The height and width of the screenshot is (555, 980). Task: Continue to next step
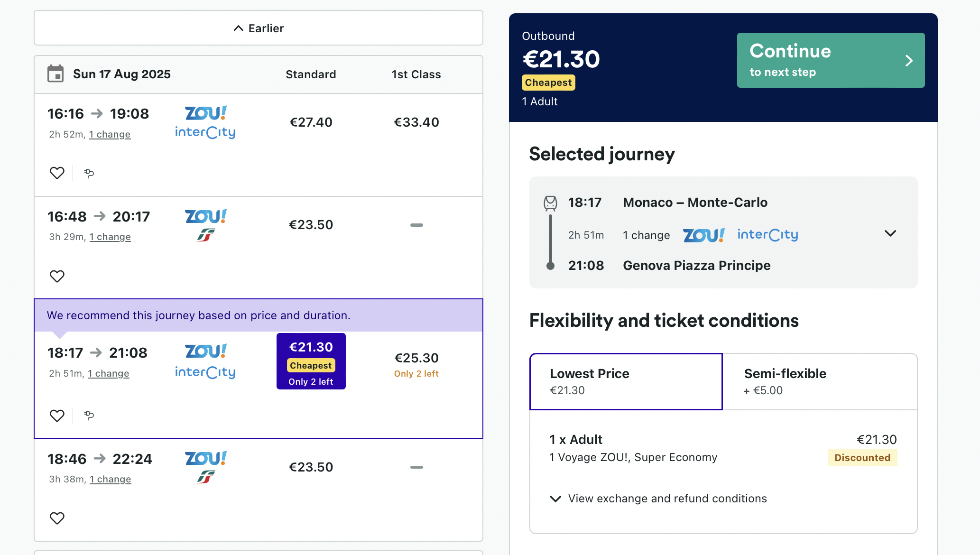pyautogui.click(x=831, y=60)
